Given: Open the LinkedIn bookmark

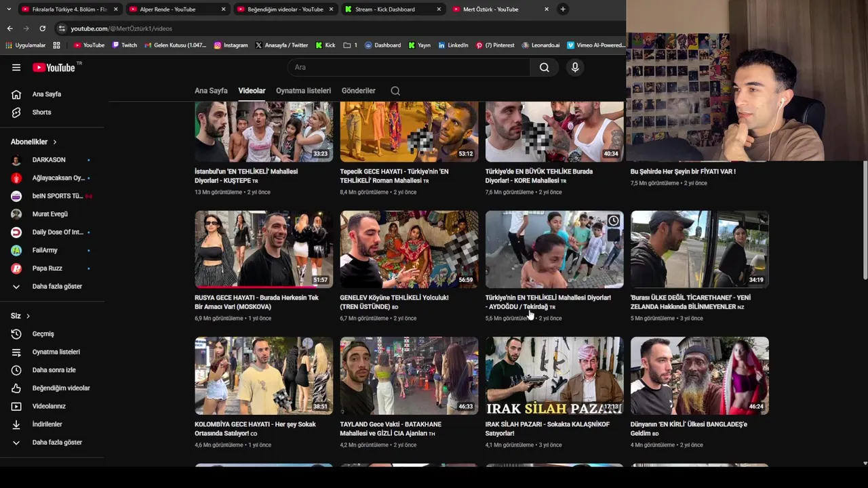Looking at the screenshot, I should pyautogui.click(x=453, y=45).
